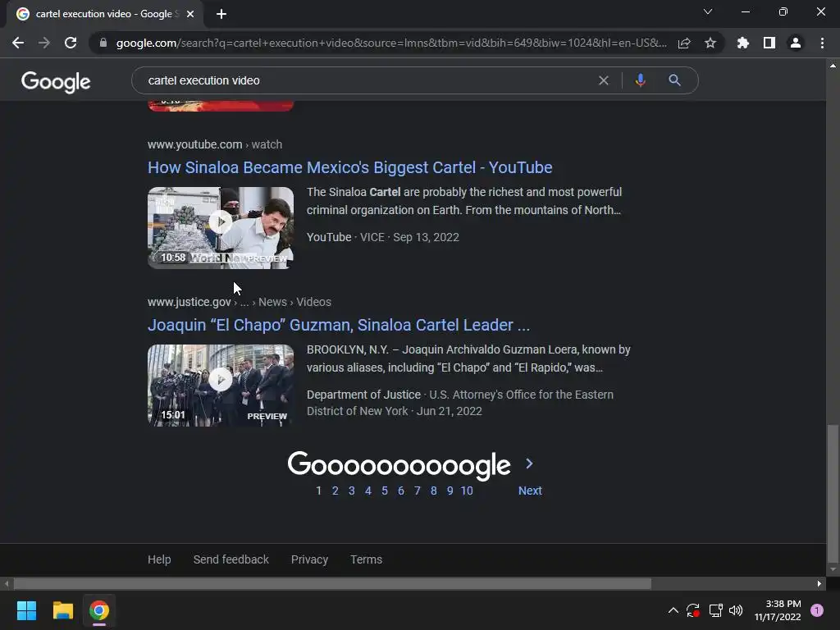This screenshot has height=630, width=840.
Task: Click the Next results link
Action: pyautogui.click(x=530, y=491)
